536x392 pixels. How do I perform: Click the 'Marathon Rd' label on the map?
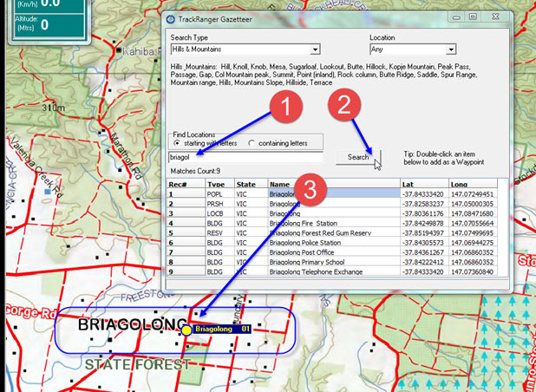pos(126,155)
